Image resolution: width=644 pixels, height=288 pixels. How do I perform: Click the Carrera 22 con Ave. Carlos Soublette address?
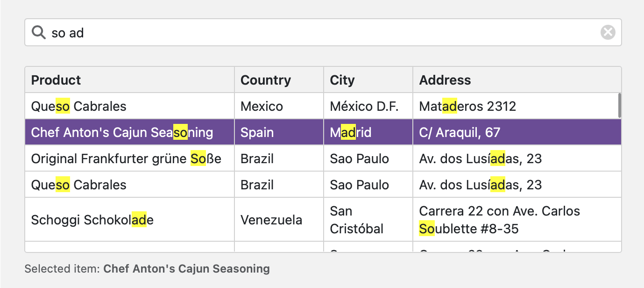tap(499, 220)
